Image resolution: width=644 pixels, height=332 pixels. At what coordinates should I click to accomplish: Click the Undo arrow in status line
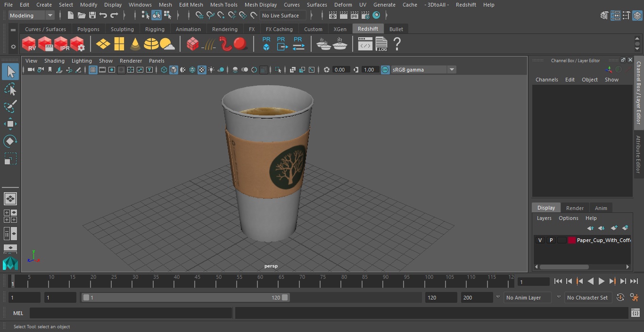tap(103, 16)
